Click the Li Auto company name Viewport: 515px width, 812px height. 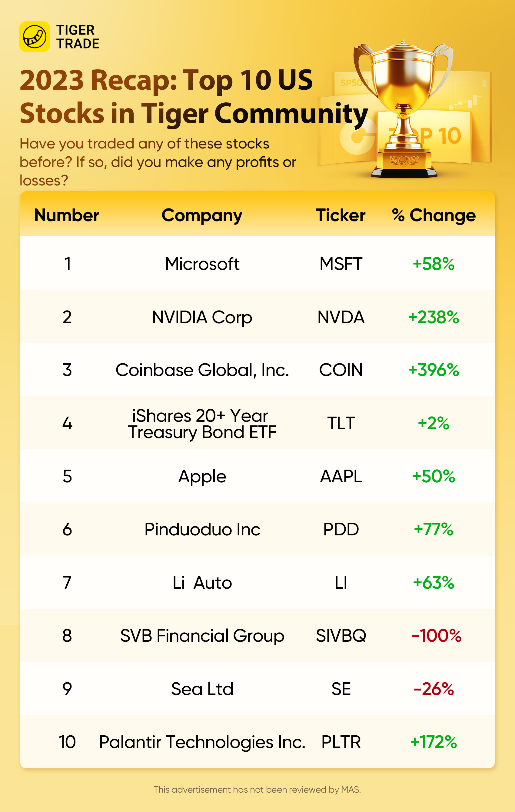[x=202, y=583]
